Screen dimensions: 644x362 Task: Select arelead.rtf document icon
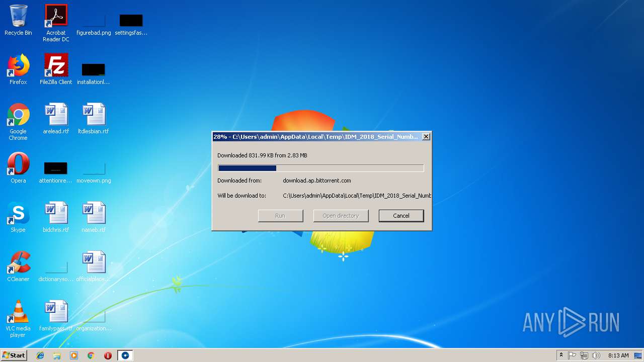click(x=56, y=119)
